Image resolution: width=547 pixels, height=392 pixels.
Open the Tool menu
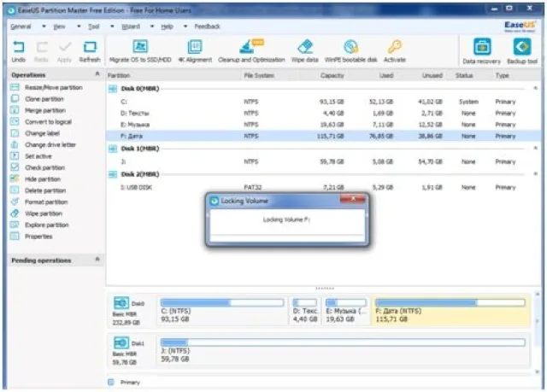point(93,26)
